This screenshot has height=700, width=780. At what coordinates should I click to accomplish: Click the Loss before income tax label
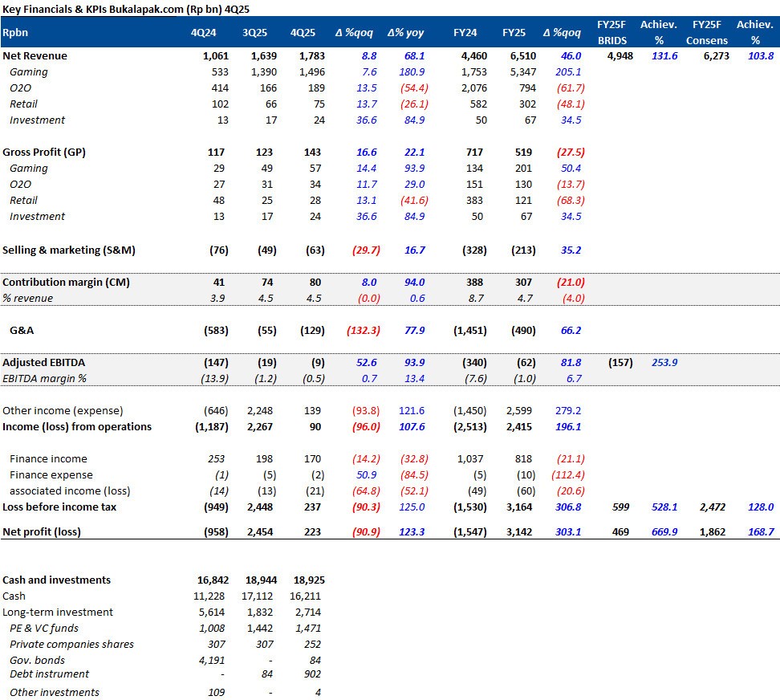point(59,507)
